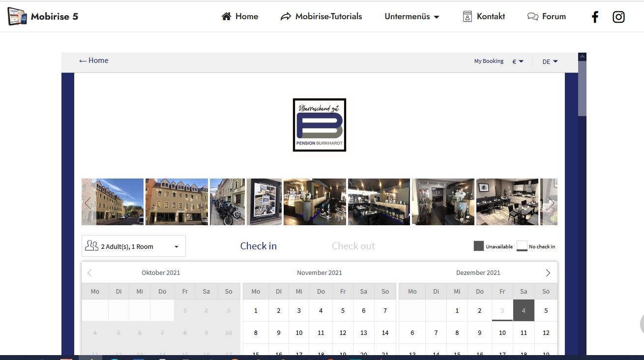Open Mobirise-Tutorials menu item

click(x=321, y=17)
